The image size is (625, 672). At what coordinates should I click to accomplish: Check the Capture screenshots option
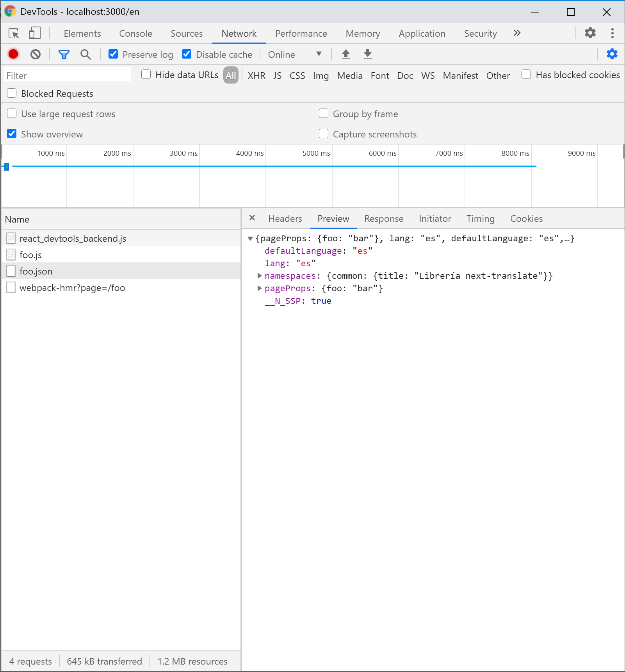tap(324, 134)
